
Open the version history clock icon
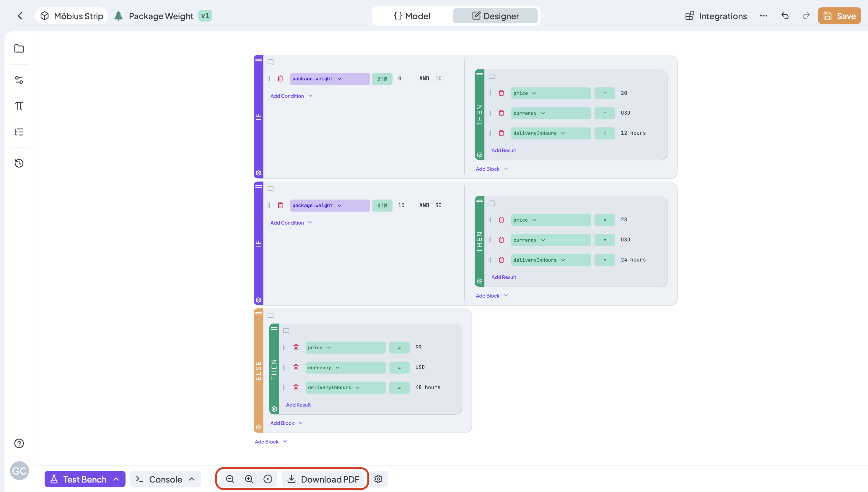(19, 163)
